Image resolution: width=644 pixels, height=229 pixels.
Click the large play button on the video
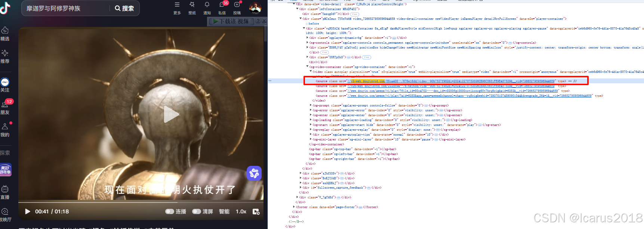[171, 114]
